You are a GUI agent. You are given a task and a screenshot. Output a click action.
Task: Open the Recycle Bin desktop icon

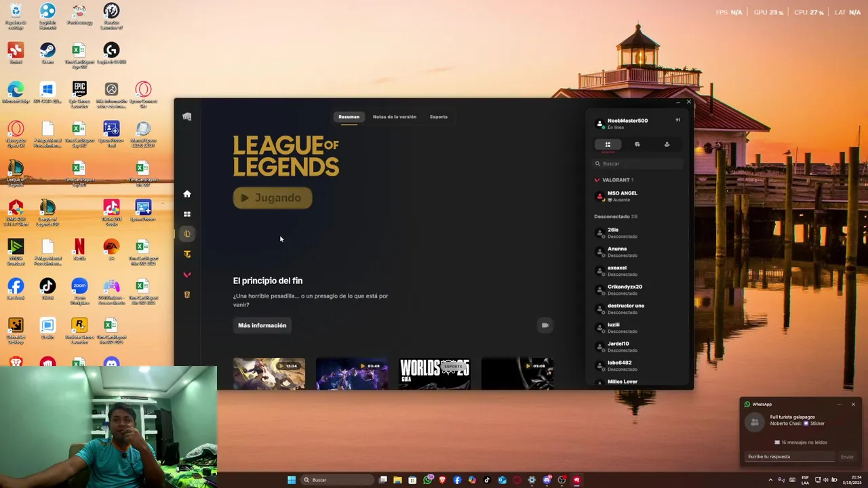click(x=16, y=17)
